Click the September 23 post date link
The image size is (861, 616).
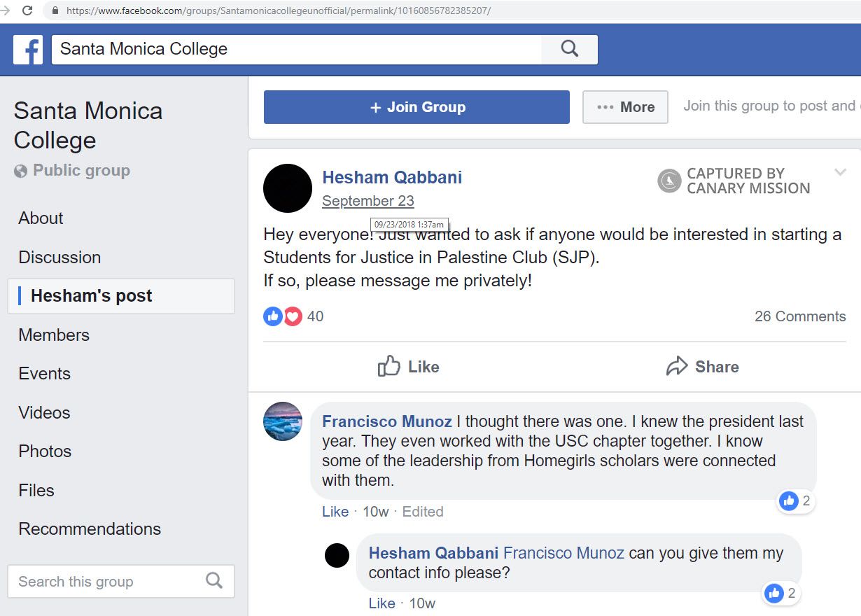pyautogui.click(x=368, y=201)
